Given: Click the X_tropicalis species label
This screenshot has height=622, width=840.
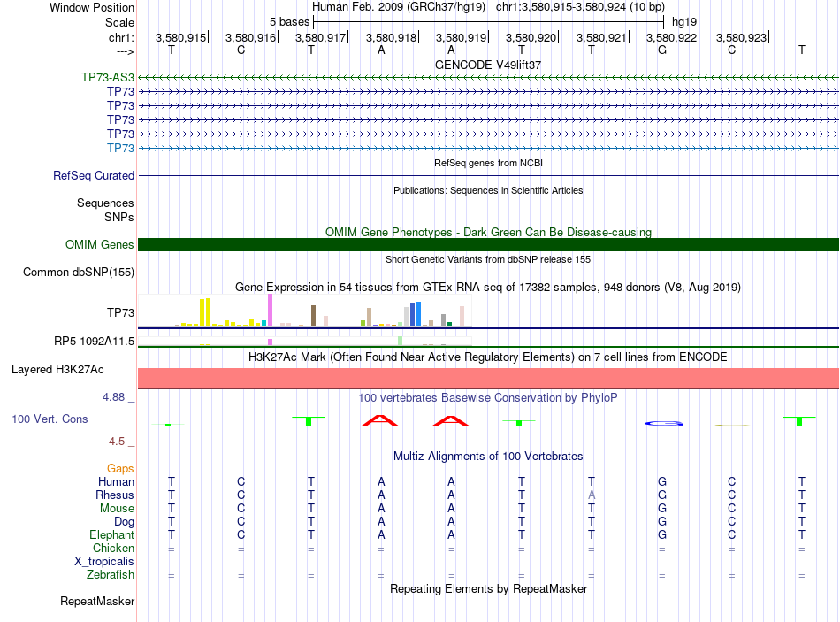Looking at the screenshot, I should (104, 562).
